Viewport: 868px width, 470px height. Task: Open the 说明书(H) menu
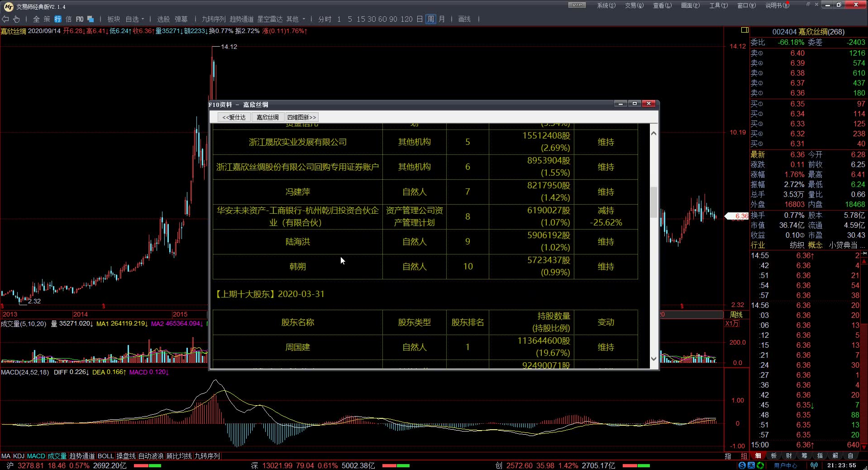[777, 5]
